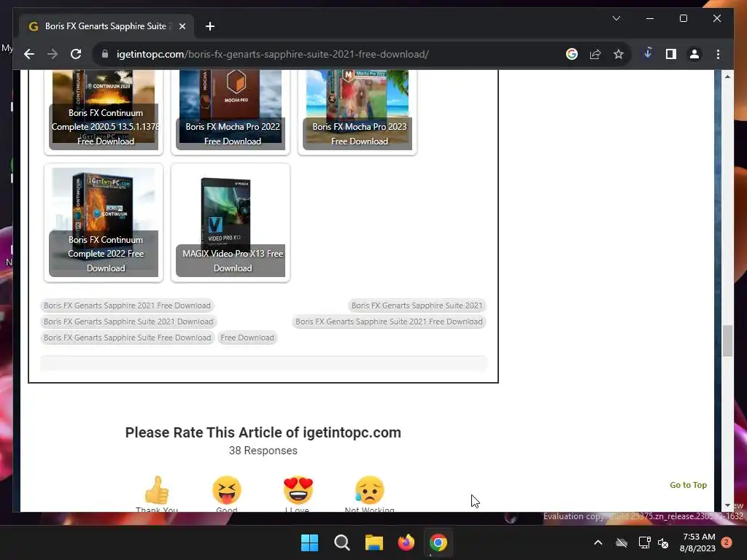This screenshot has height=560, width=747.
Task: Open Windows taskbar search
Action: tap(341, 542)
